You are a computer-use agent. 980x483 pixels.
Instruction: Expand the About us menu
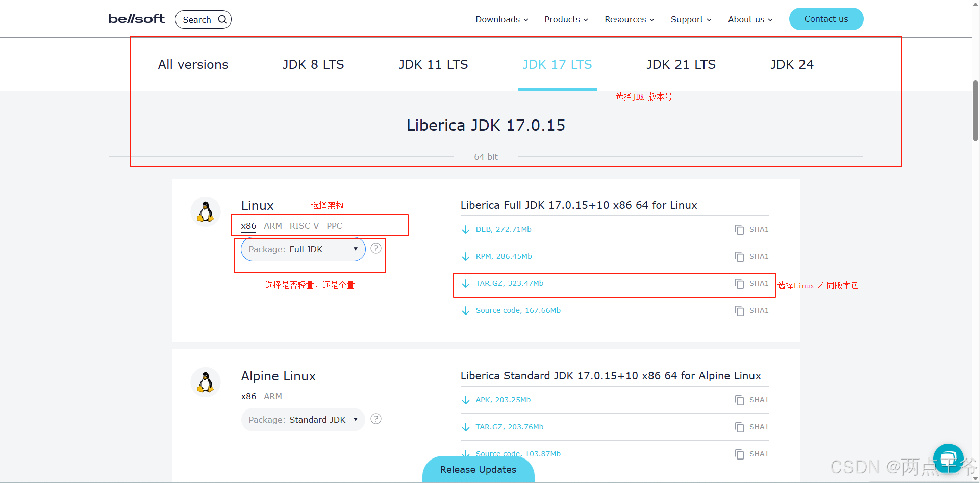click(x=750, y=19)
